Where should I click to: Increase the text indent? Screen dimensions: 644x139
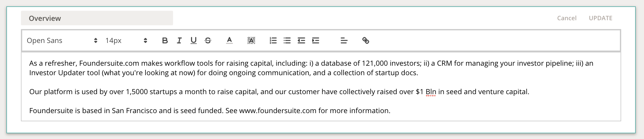(x=316, y=40)
